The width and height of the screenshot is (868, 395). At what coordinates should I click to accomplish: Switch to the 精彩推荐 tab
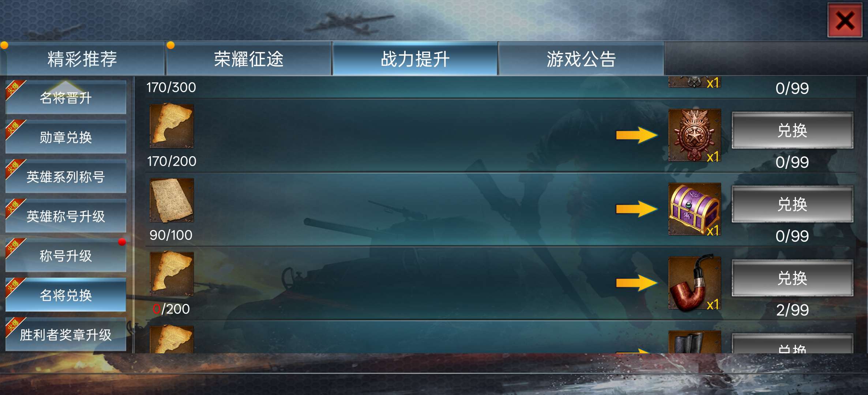(82, 59)
